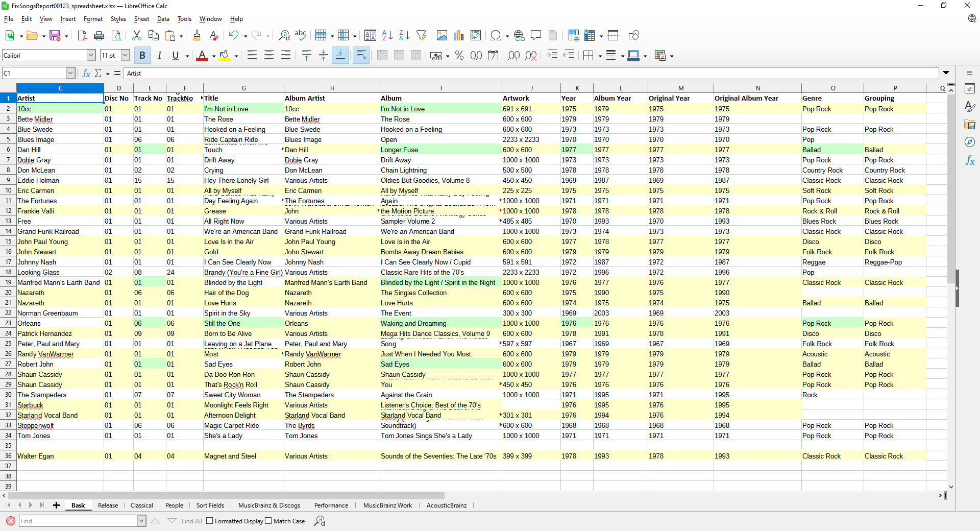Image resolution: width=980 pixels, height=531 pixels.
Task: Click the Cut scissors icon
Action: (136, 35)
